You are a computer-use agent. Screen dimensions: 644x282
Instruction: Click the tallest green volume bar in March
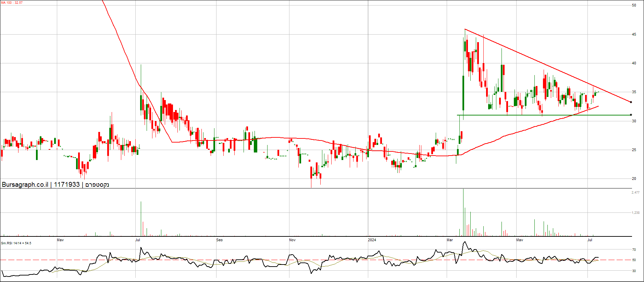click(x=463, y=212)
